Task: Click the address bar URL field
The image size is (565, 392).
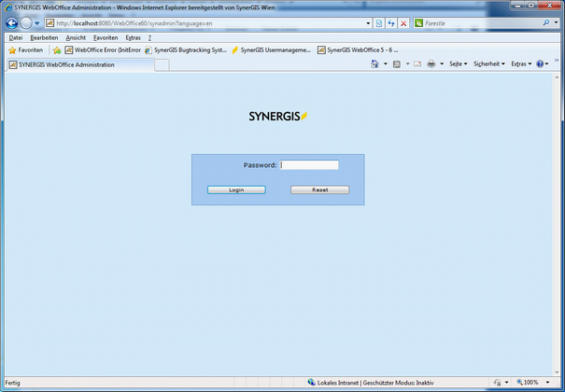Action: point(209,23)
